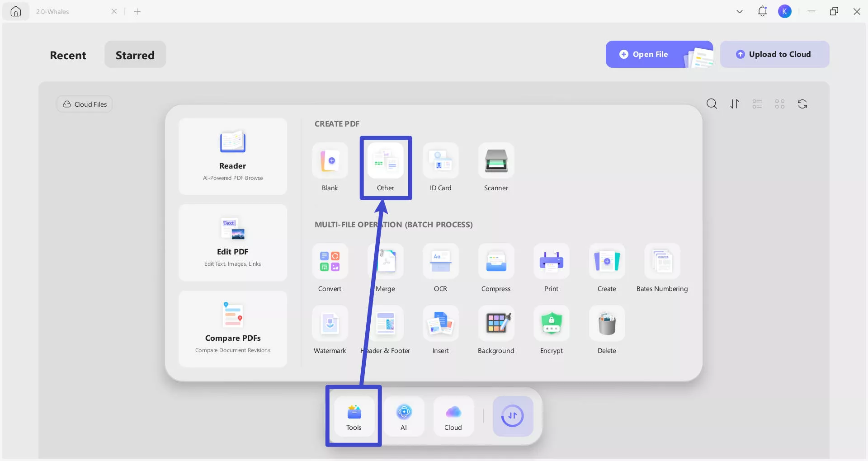
Task: Open the AI assistant from the bottom bar
Action: (404, 415)
